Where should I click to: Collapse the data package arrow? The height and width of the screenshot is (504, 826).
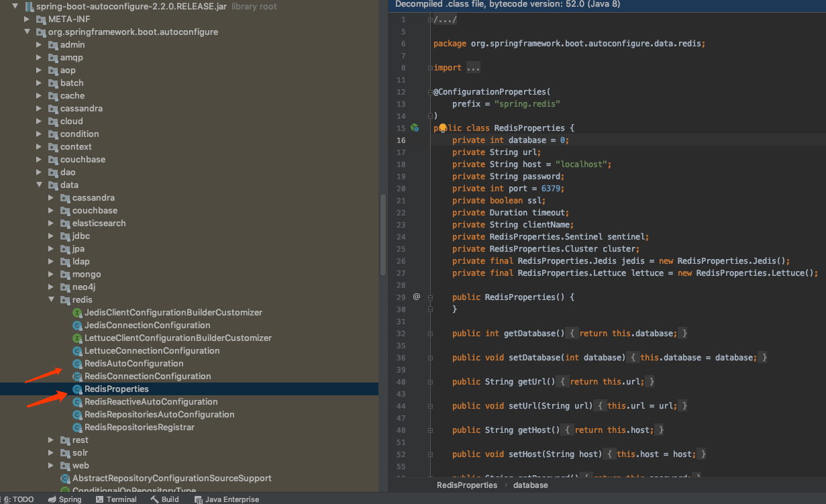40,185
